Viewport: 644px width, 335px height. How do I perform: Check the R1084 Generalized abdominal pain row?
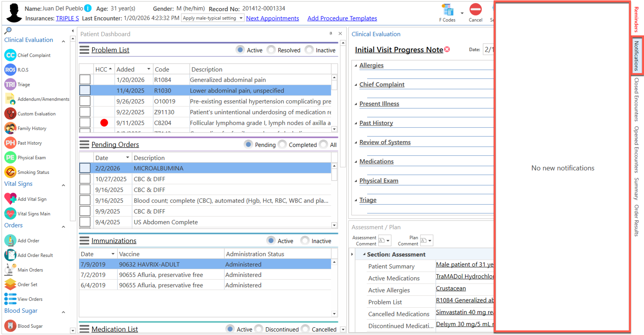[x=85, y=79]
